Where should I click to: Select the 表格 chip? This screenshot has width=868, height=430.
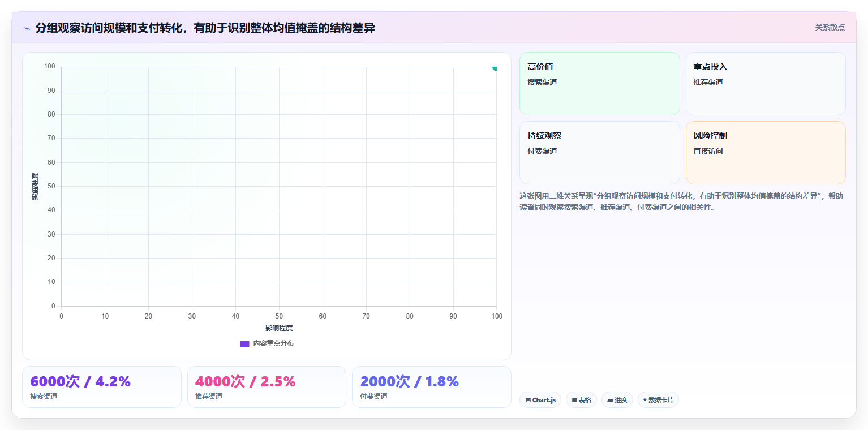pyautogui.click(x=581, y=400)
